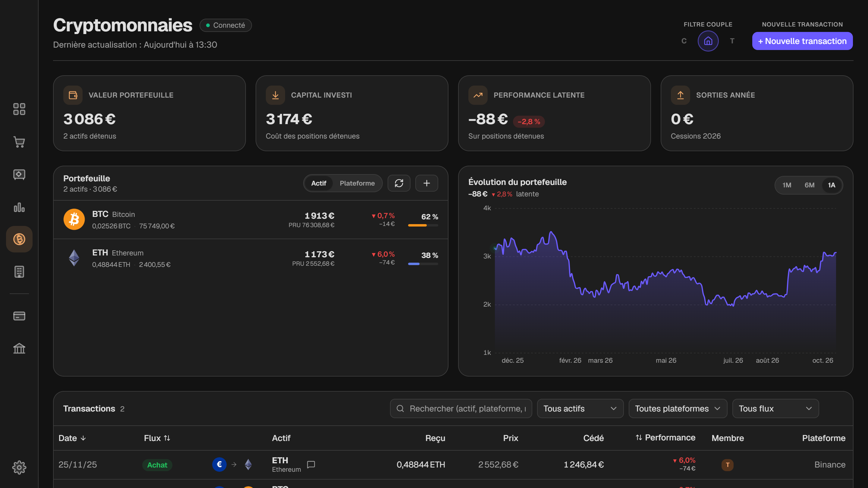
Task: Select the C couple filter
Action: [684, 41]
